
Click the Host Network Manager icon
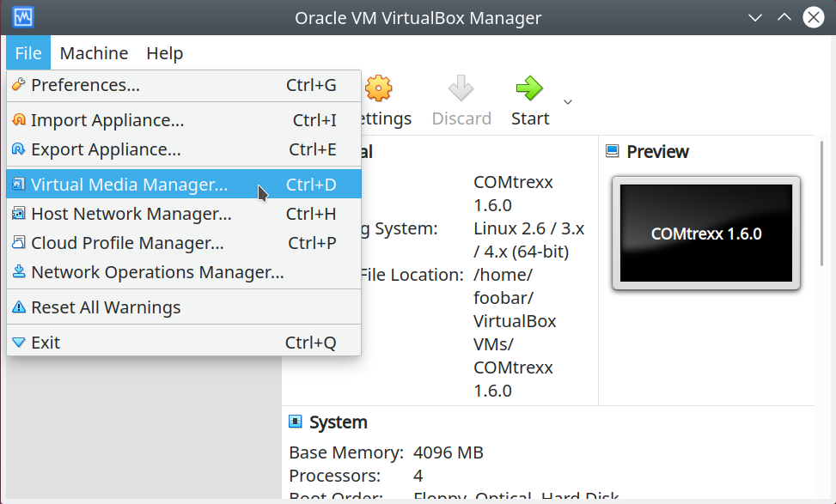[19, 214]
